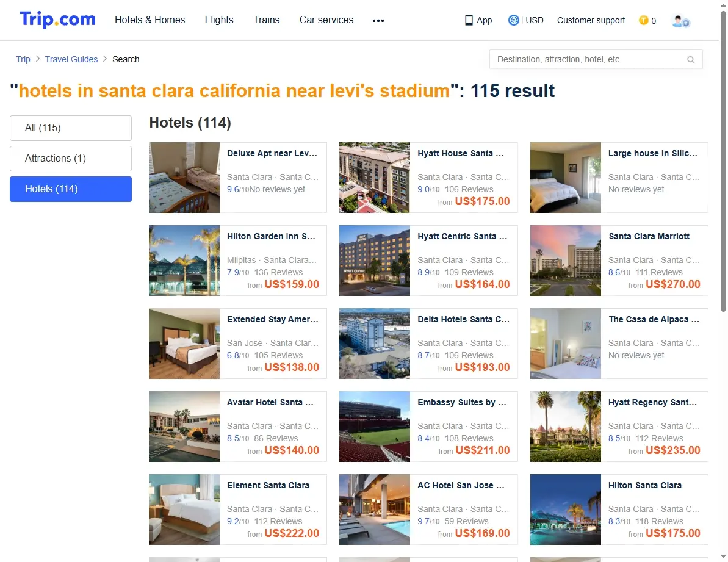
Task: Open Delta Hotels Santa Clara thumbnail
Action: [x=375, y=344]
